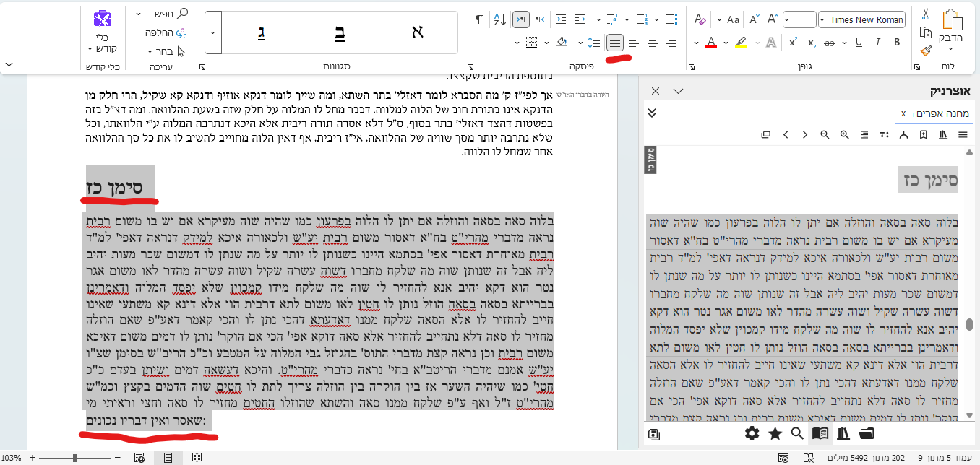This screenshot has width=980, height=465.
Task: Decrease font size with the smaller A
Action: [x=754, y=19]
